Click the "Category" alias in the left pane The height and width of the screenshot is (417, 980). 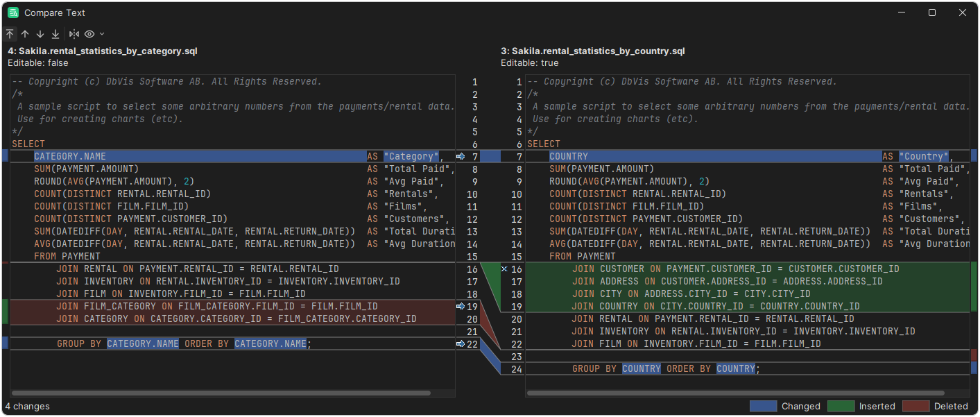(412, 157)
